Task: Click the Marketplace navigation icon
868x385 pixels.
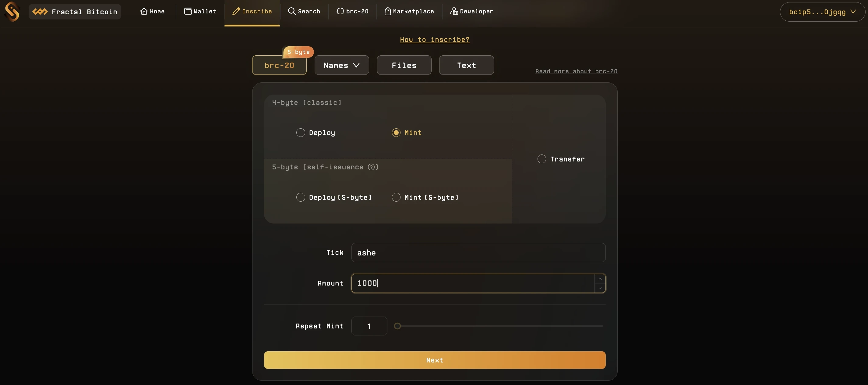Action: 386,12
